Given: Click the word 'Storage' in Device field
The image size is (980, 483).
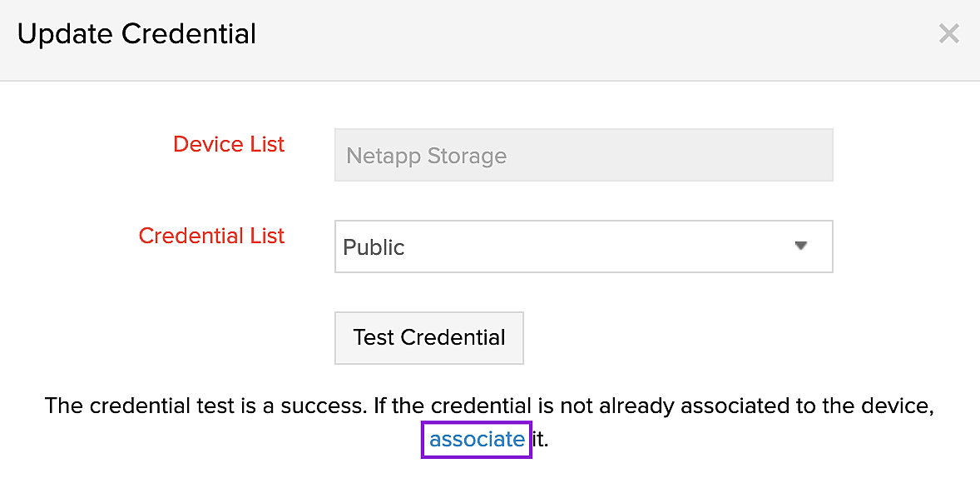Looking at the screenshot, I should point(467,157).
